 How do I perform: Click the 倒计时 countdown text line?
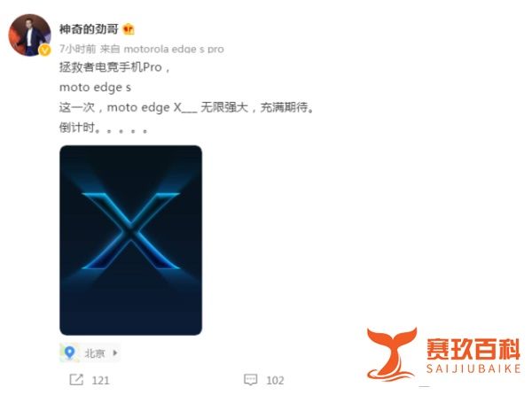(104, 128)
